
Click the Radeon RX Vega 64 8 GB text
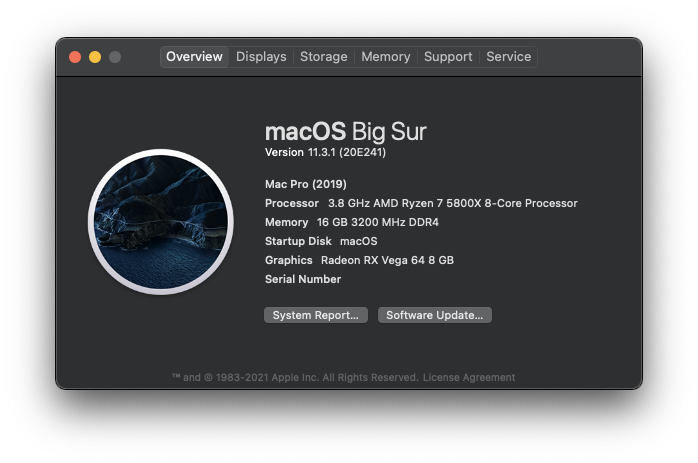(387, 260)
